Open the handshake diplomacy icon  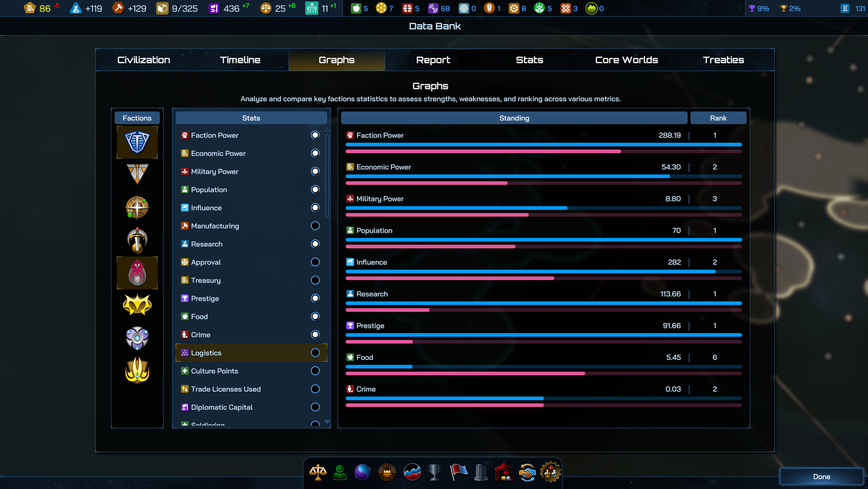click(x=527, y=472)
